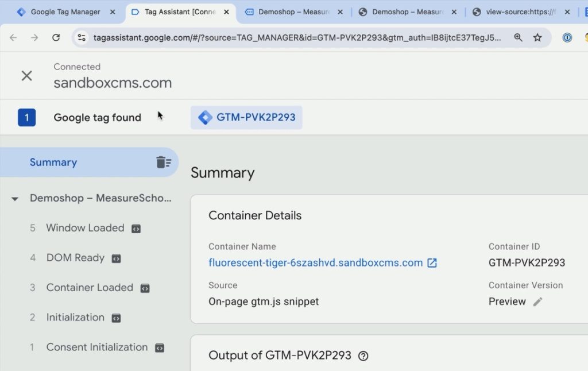This screenshot has width=588, height=371.
Task: Bookmark this page with the star icon
Action: 537,37
